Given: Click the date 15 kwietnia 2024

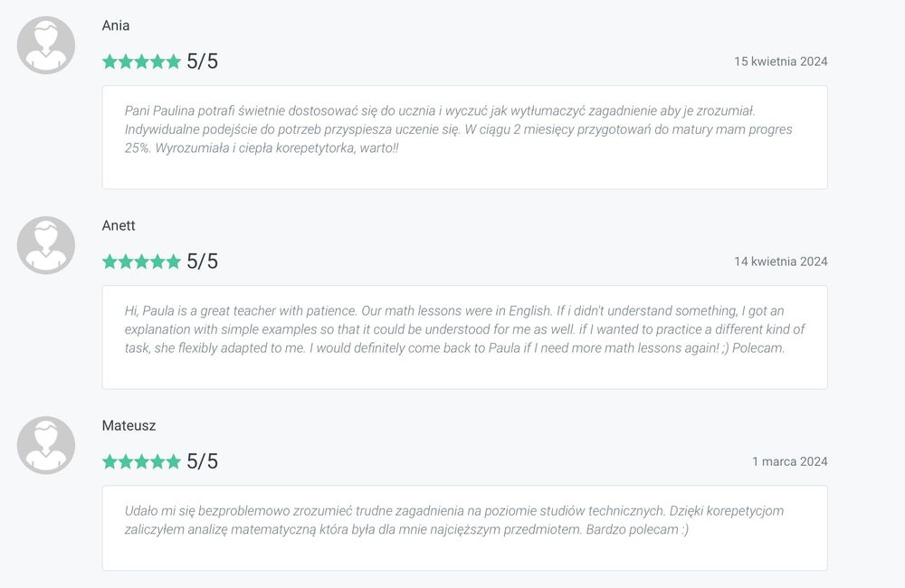Looking at the screenshot, I should point(780,62).
